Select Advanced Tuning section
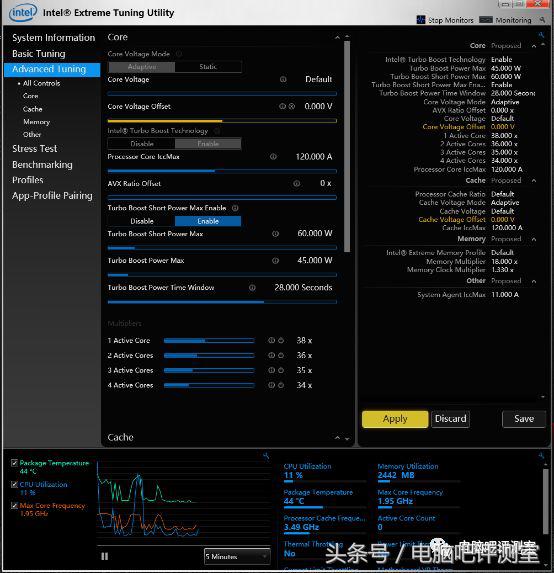The height and width of the screenshot is (573, 554). [52, 69]
